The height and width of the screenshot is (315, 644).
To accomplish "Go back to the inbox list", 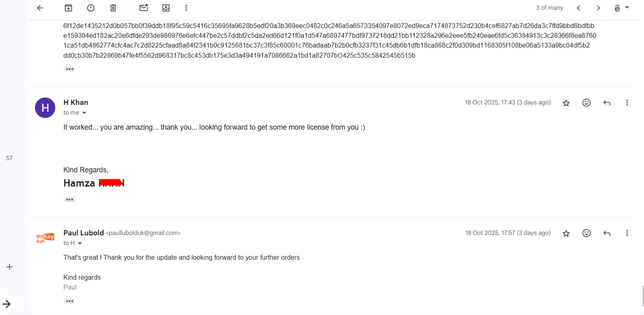I will pyautogui.click(x=40, y=8).
